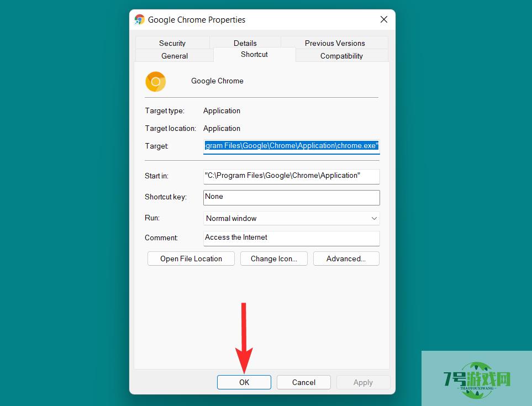Expand the Run window mode dropdown
The height and width of the screenshot is (406, 532).
[292, 218]
